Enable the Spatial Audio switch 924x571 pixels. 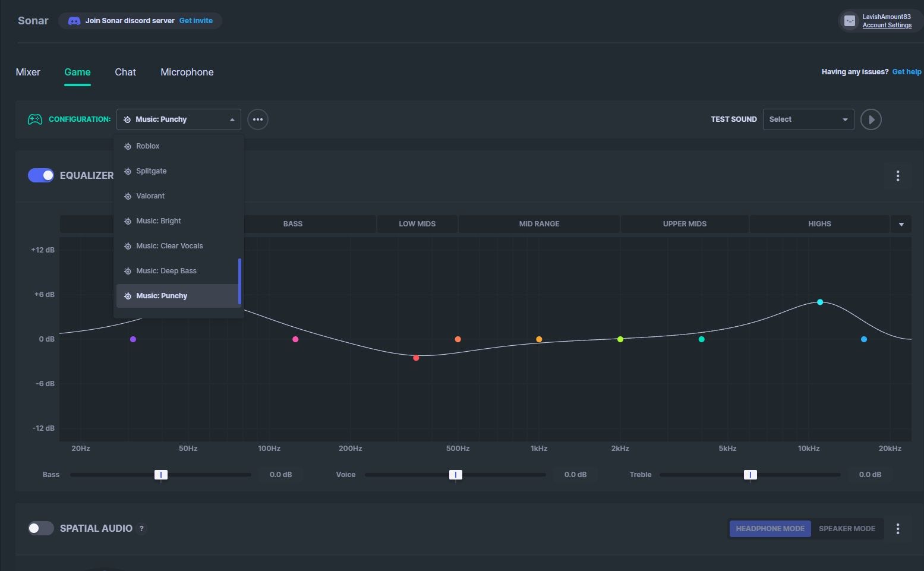(x=41, y=528)
